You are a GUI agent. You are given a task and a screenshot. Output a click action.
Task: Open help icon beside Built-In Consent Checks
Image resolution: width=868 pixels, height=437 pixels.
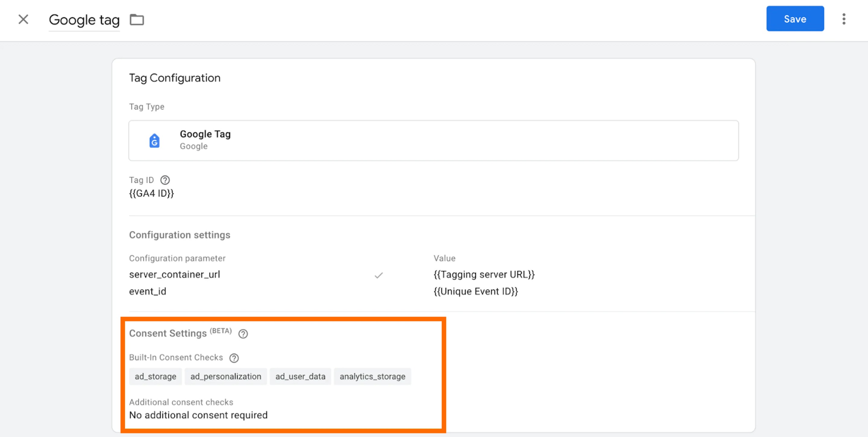click(234, 358)
